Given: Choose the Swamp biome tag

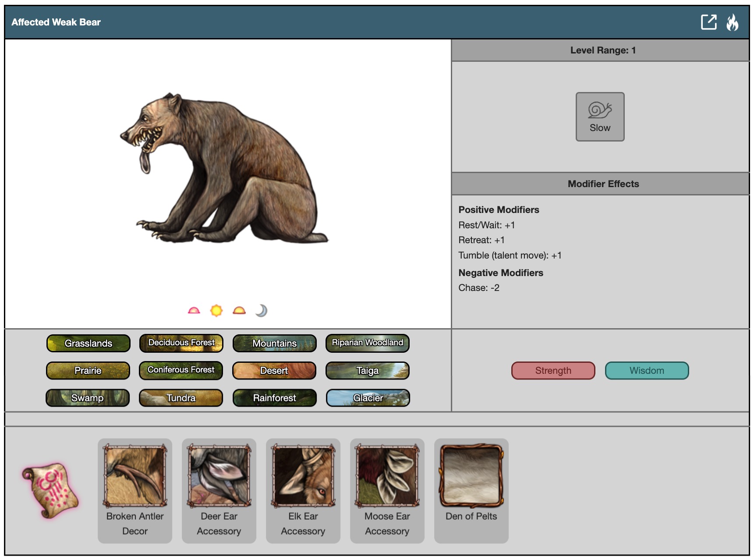Looking at the screenshot, I should pyautogui.click(x=88, y=398).
